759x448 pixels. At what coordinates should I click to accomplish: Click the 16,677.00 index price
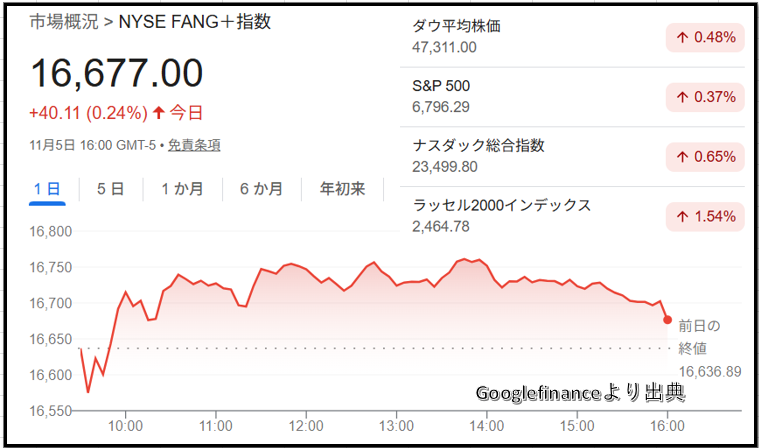117,73
